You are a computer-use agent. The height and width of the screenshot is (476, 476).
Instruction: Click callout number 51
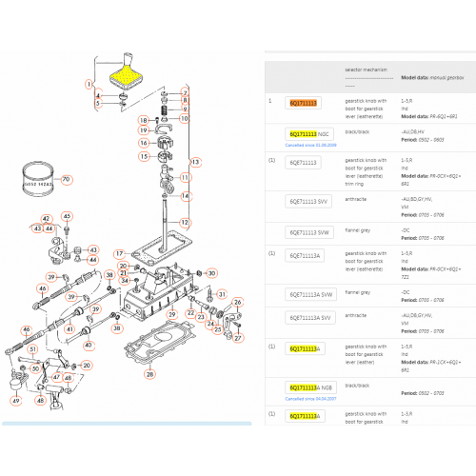[x=33, y=349]
